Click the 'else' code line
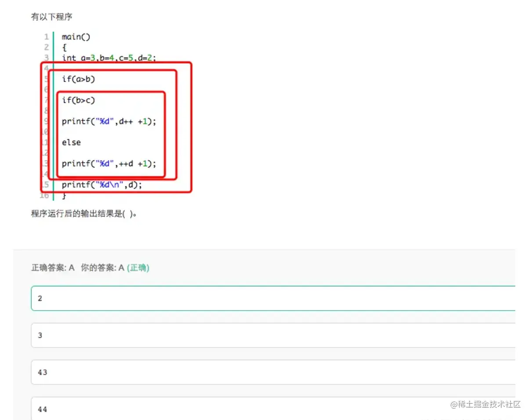This screenshot has width=532, height=420. tap(71, 142)
